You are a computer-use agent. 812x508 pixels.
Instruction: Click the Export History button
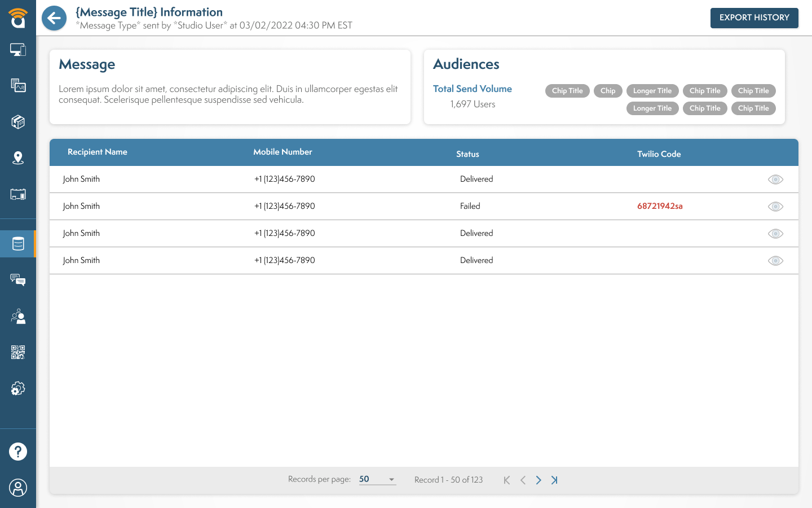tap(754, 18)
